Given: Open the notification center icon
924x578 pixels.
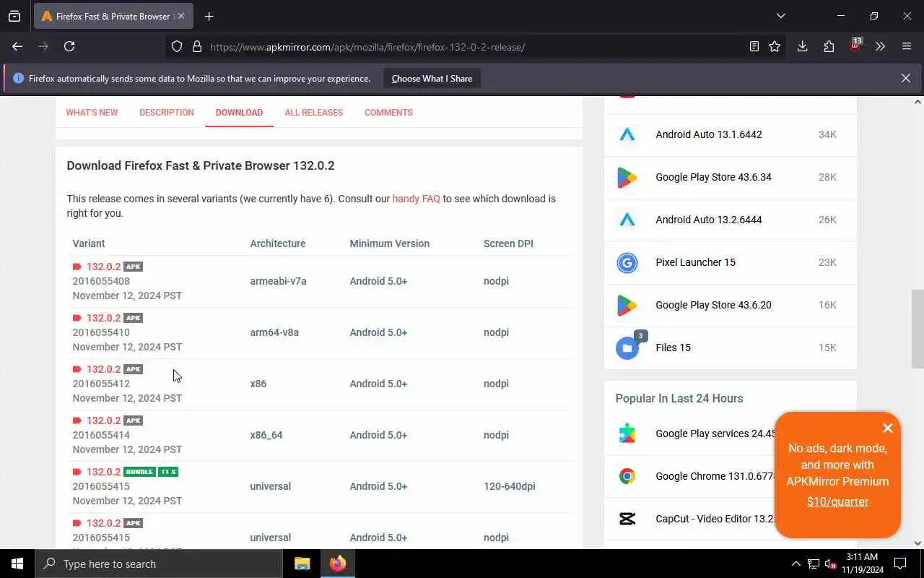Looking at the screenshot, I should 901,564.
